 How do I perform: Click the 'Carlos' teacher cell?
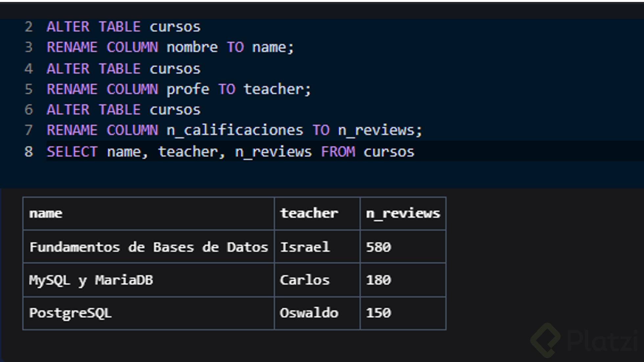pos(305,280)
